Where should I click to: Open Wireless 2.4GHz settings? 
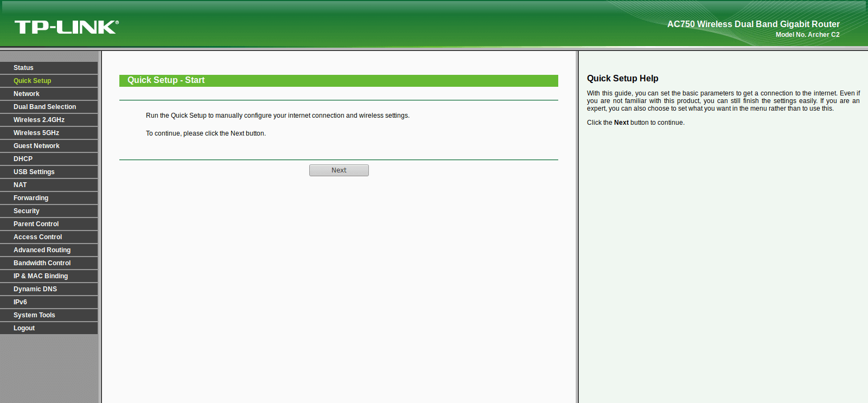(x=49, y=120)
